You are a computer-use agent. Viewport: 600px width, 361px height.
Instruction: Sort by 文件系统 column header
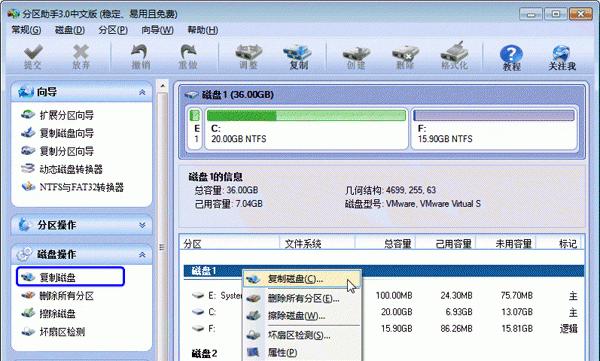pos(317,243)
